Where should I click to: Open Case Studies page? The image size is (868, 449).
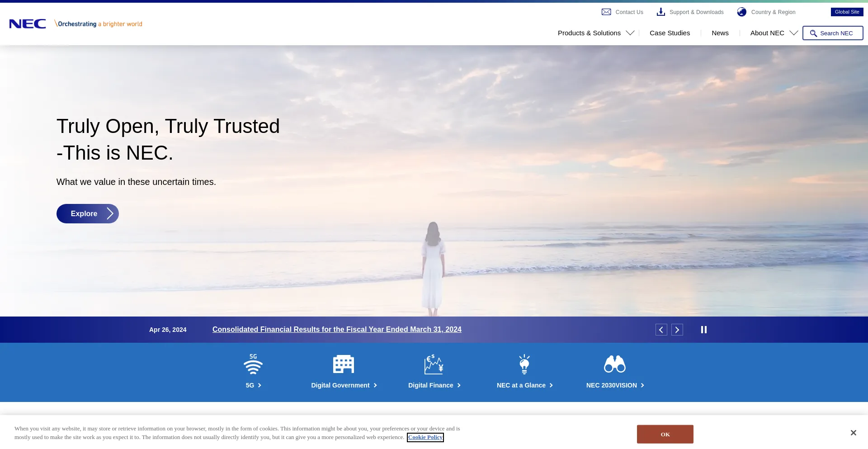point(670,33)
